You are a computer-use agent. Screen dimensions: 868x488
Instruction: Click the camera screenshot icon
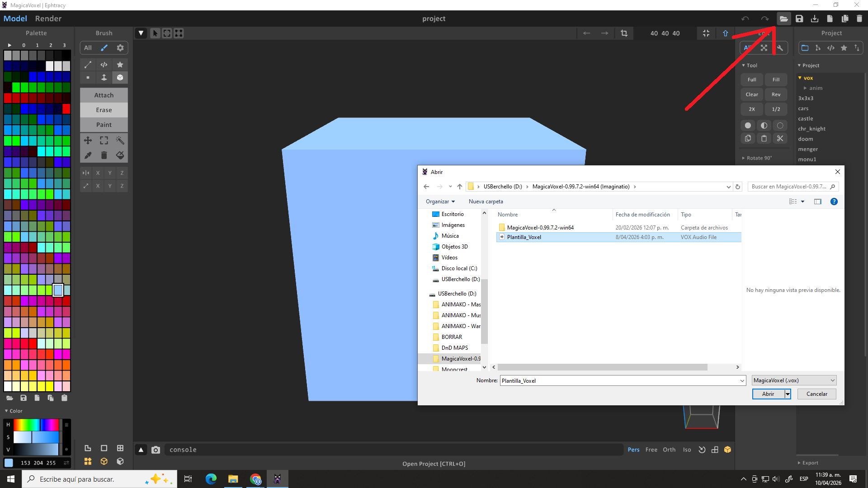[156, 450]
